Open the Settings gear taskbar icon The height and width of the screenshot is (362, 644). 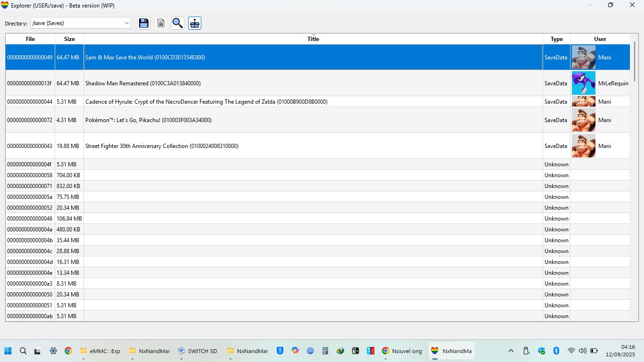[x=53, y=351]
